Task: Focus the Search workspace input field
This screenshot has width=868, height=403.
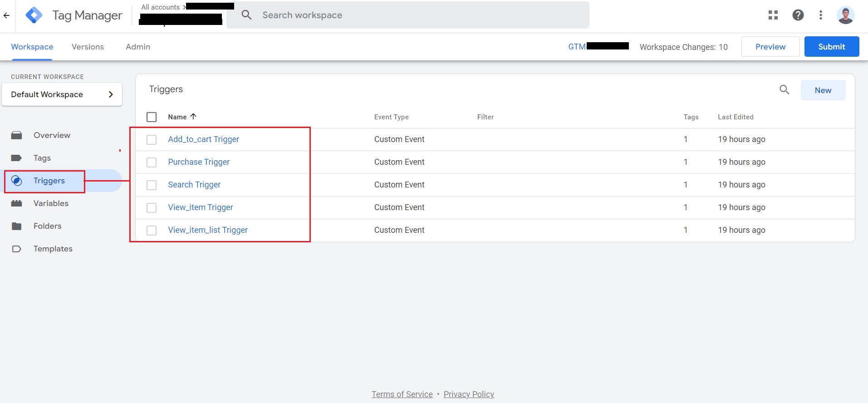Action: (x=408, y=15)
